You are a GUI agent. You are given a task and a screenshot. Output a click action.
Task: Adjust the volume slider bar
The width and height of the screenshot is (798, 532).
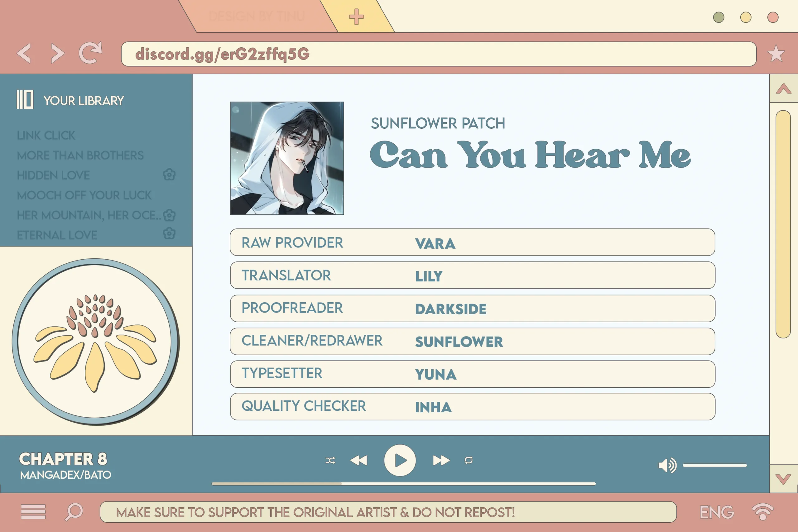pos(714,466)
